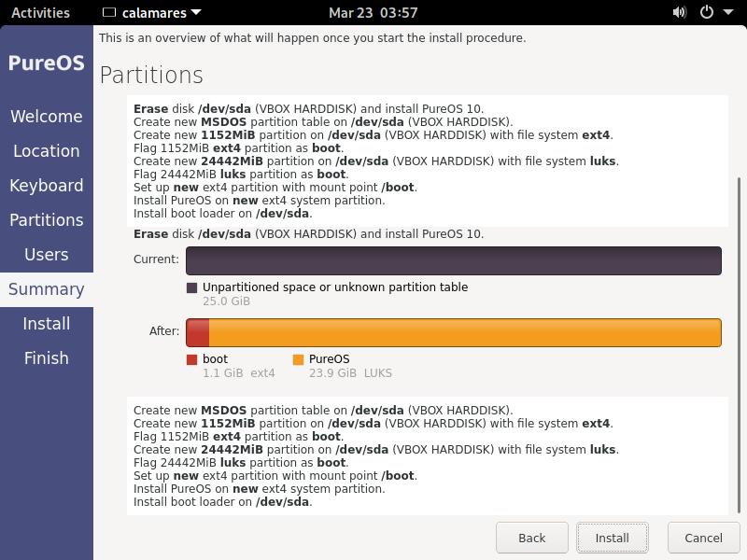Screen dimensions: 747x560
Task: Expand the system menu arrow
Action: tap(726, 13)
